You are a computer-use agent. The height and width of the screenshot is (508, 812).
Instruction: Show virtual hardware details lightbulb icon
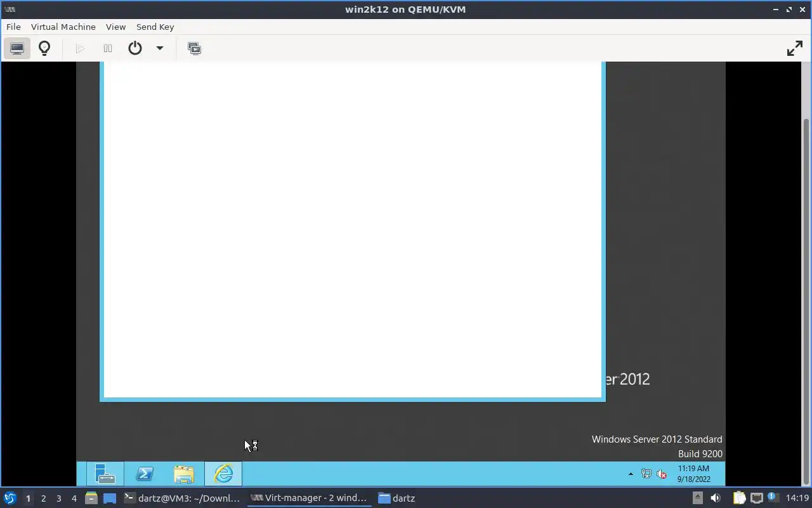[x=44, y=48]
